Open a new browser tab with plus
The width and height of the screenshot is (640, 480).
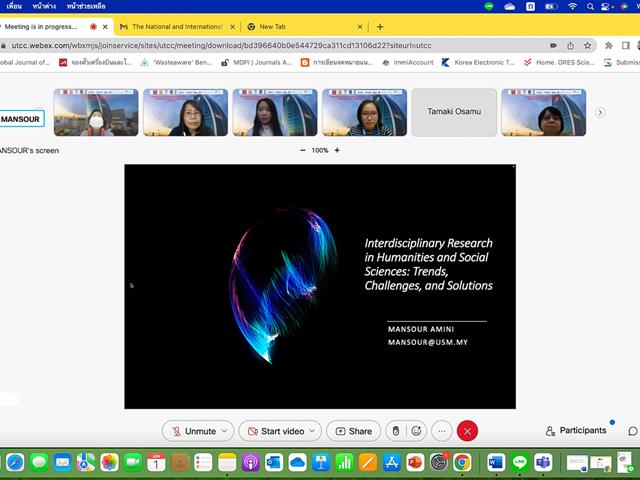point(380,27)
